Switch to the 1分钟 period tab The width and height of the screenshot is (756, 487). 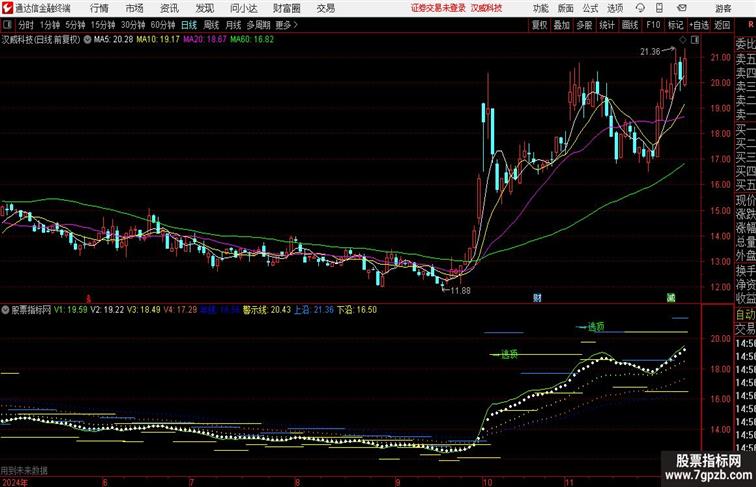(50, 25)
